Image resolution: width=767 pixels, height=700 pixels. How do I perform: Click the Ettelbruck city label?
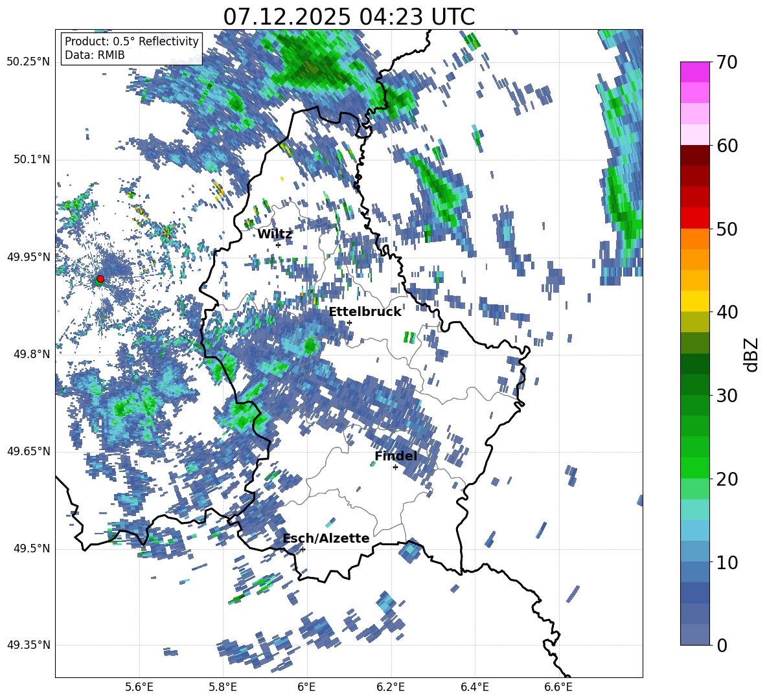point(365,312)
